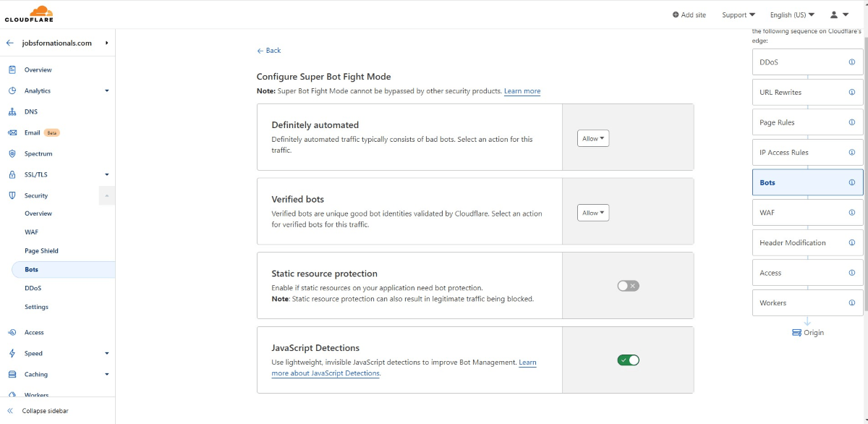Click the 'Definitely automated' title text
868x424 pixels.
pyautogui.click(x=315, y=125)
